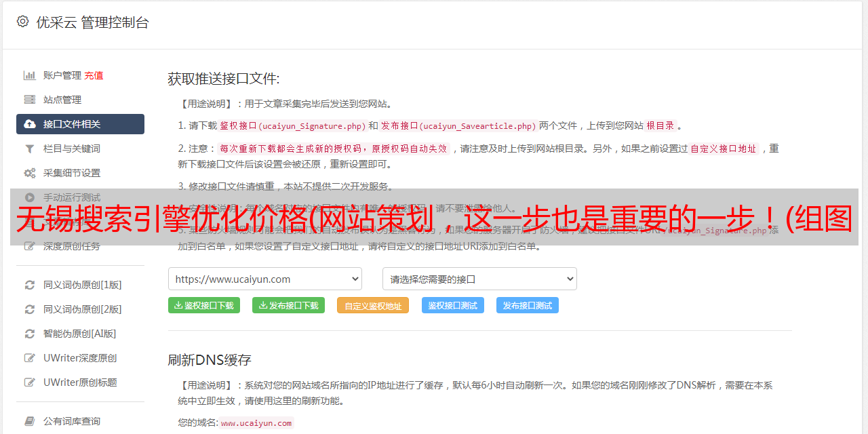Click the refresh icon beside 智能伪原创[AI版]

pos(30,334)
